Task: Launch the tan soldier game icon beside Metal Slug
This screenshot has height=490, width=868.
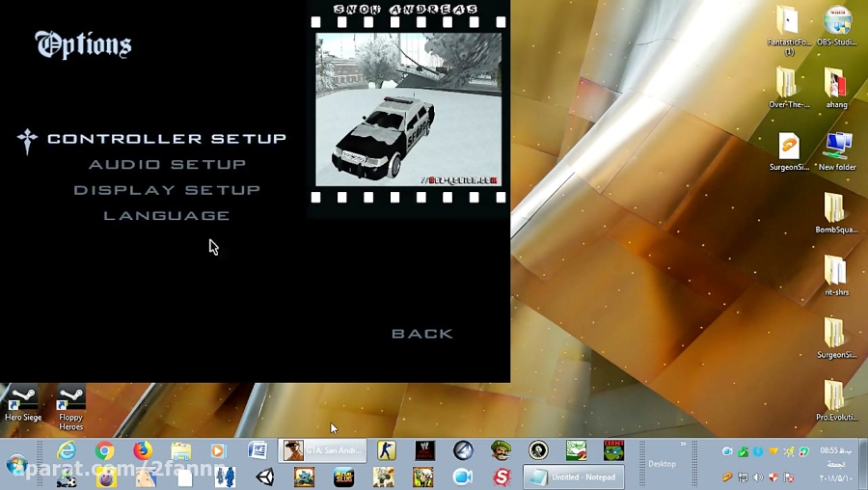Action: pos(383,477)
